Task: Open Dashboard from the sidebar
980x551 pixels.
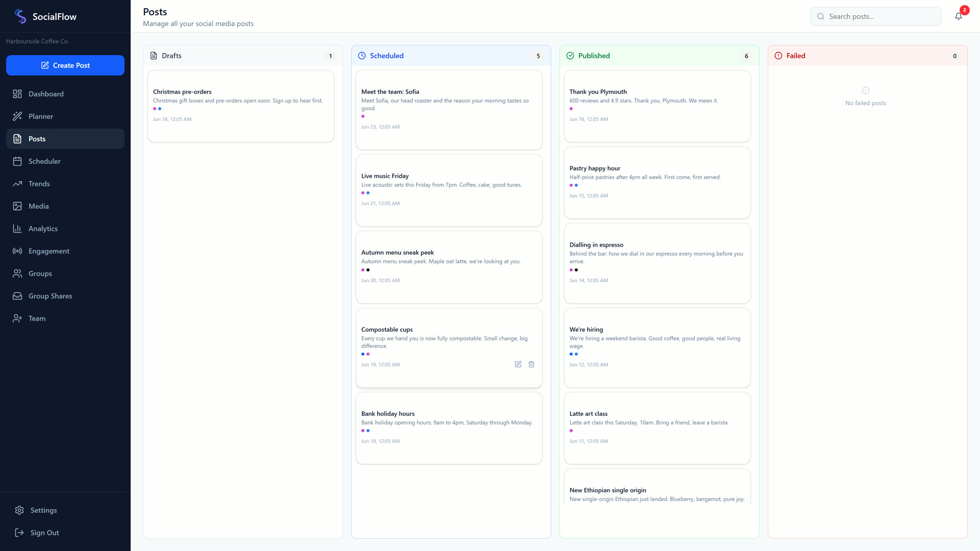Action: point(65,94)
